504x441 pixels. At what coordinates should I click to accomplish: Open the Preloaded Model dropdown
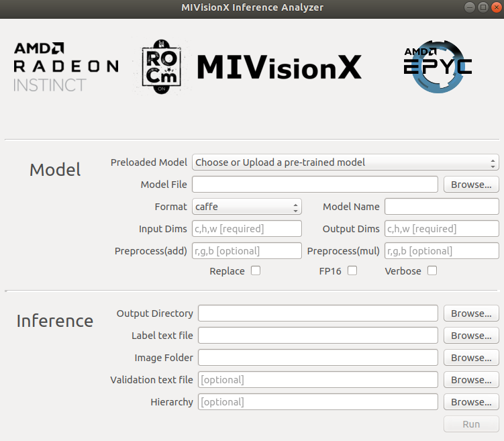point(345,162)
